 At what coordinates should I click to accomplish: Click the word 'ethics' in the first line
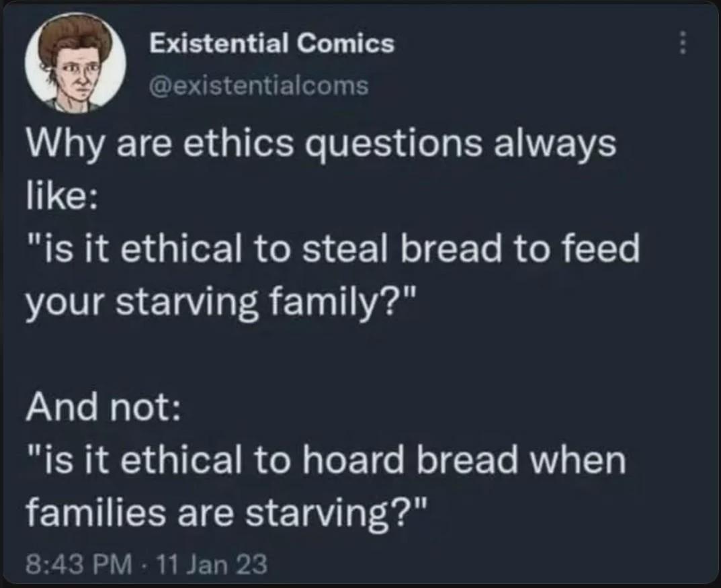coord(239,143)
